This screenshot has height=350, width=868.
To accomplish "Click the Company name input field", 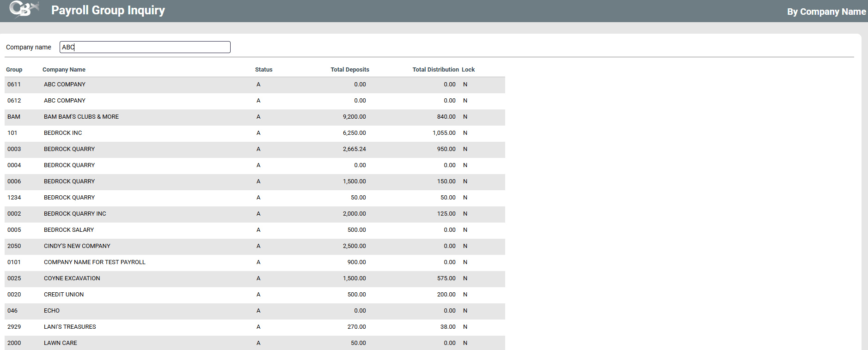I will 145,47.
